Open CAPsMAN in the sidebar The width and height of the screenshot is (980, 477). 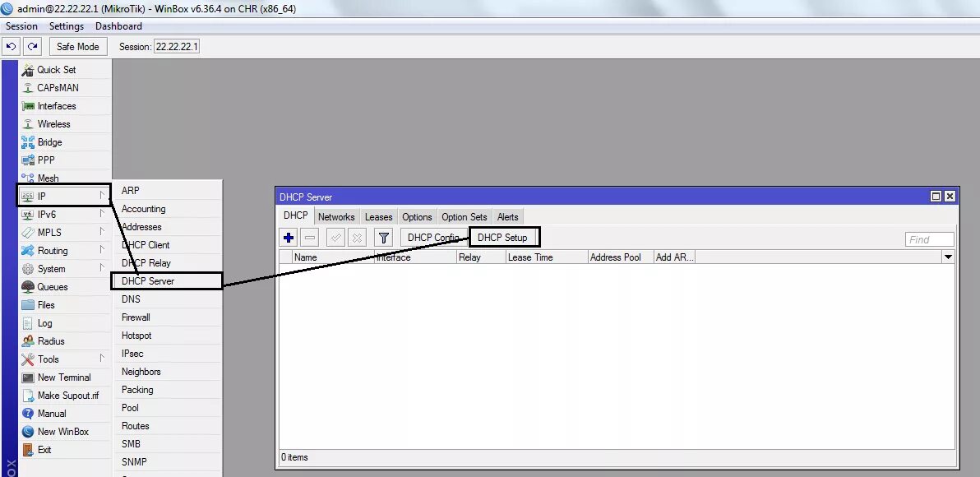58,87
